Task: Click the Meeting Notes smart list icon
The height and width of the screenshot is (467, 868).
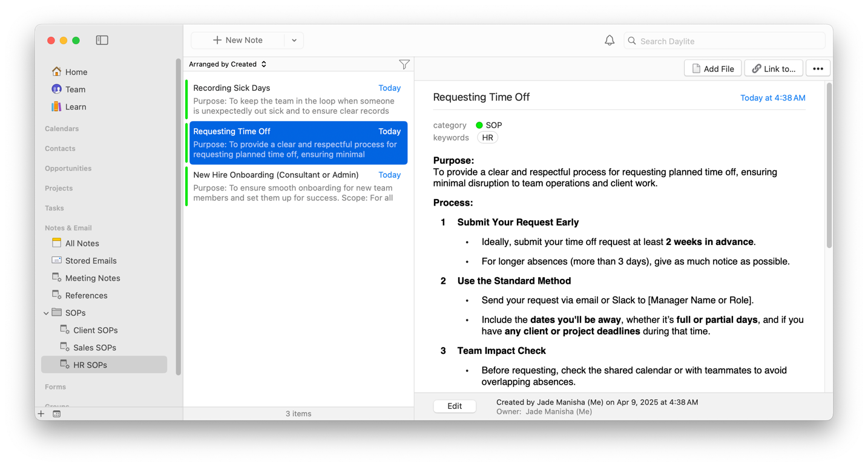Action: [x=56, y=278]
